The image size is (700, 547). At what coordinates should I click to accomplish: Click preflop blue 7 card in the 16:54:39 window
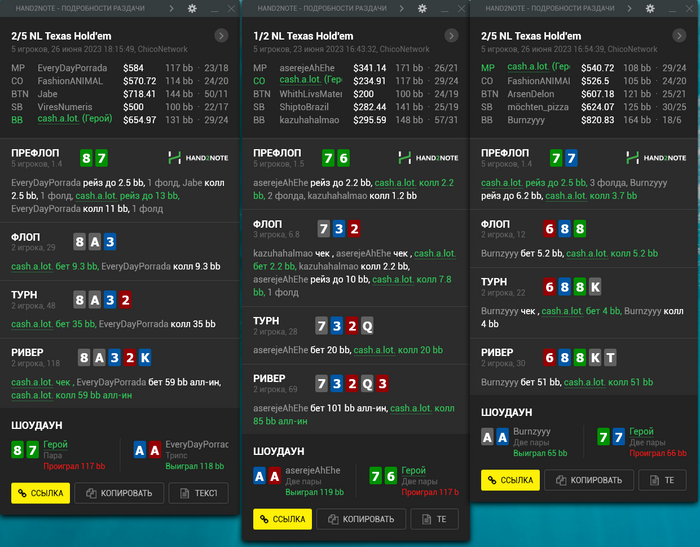571,158
